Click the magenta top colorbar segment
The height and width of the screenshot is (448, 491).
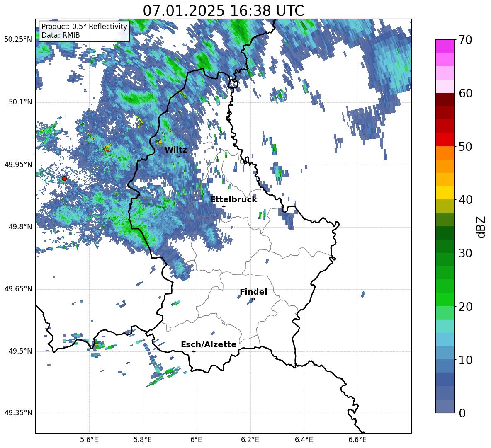(445, 46)
